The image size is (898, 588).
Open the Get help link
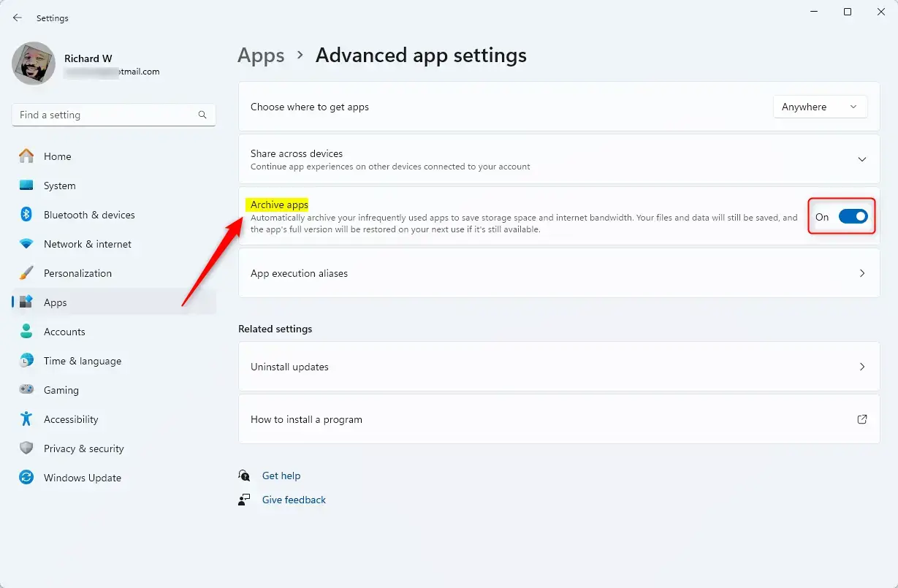[x=281, y=476]
